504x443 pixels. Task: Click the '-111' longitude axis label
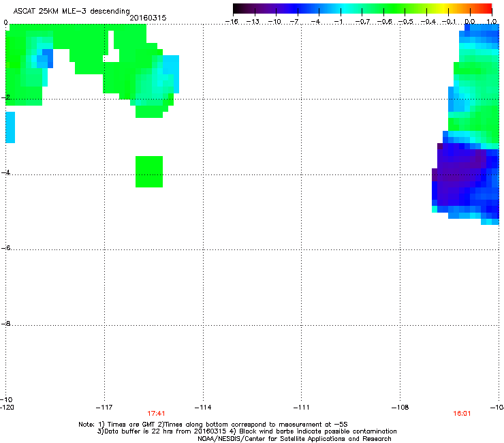pos(301,408)
